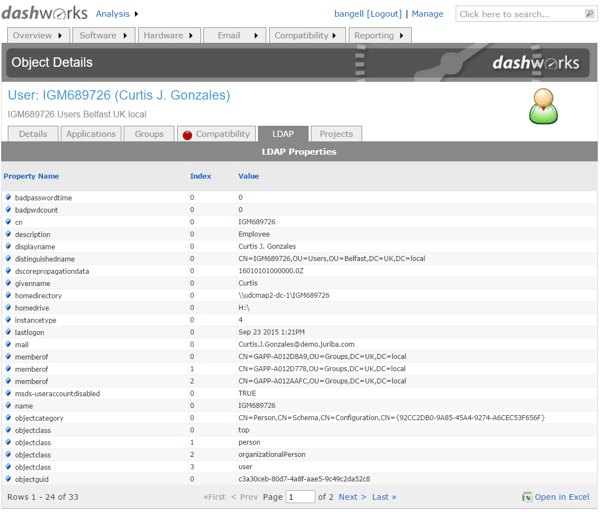Click the TRUE value for msds-useraccountdisabled

[x=247, y=393]
